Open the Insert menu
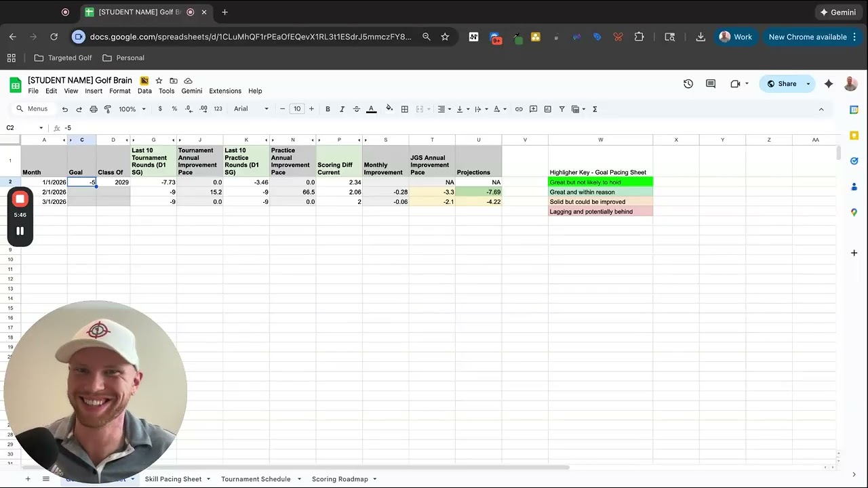 [94, 91]
